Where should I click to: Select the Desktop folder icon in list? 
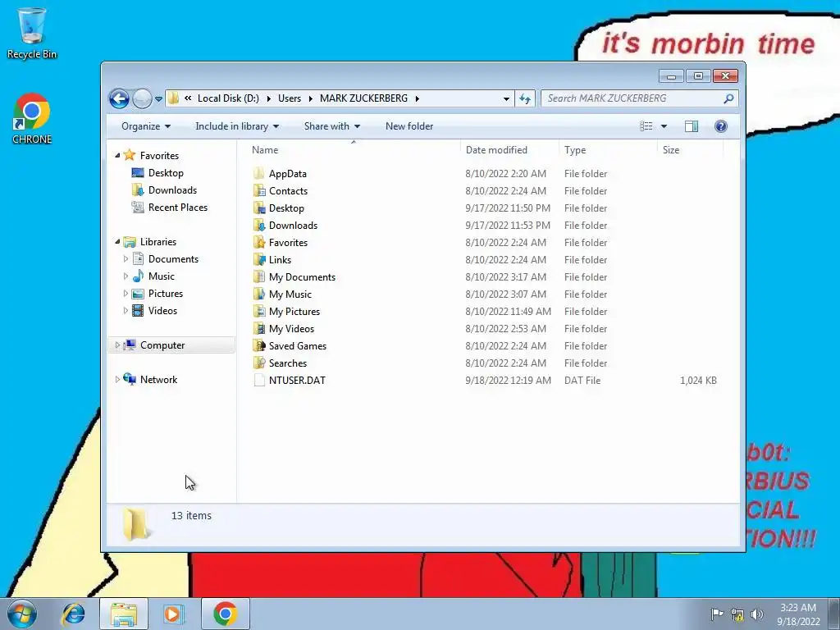[x=259, y=208]
